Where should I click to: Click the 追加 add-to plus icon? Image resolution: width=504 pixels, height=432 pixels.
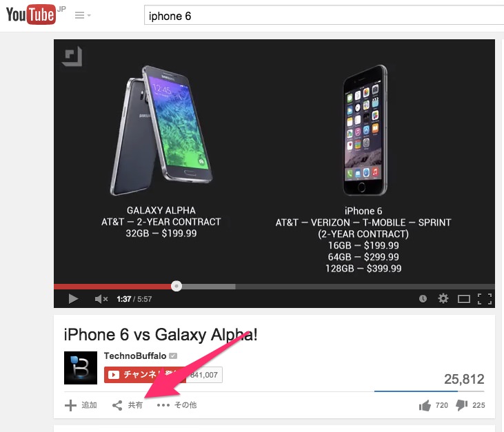[x=70, y=405]
